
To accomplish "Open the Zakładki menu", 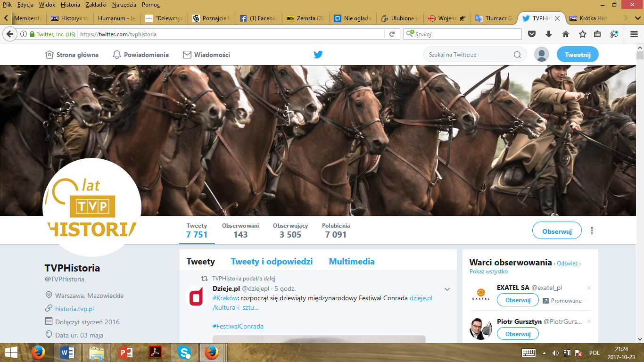I will (97, 5).
